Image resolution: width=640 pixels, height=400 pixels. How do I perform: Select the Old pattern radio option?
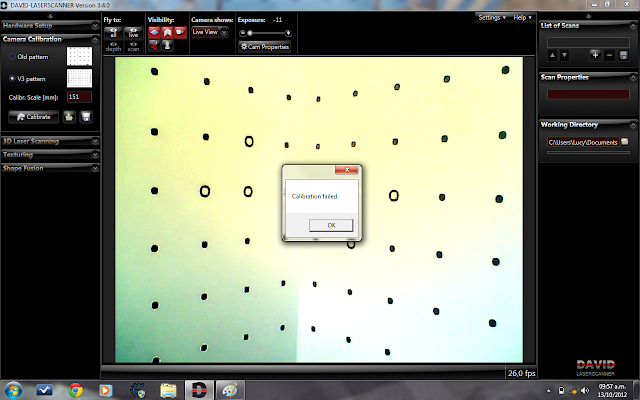coord(12,57)
